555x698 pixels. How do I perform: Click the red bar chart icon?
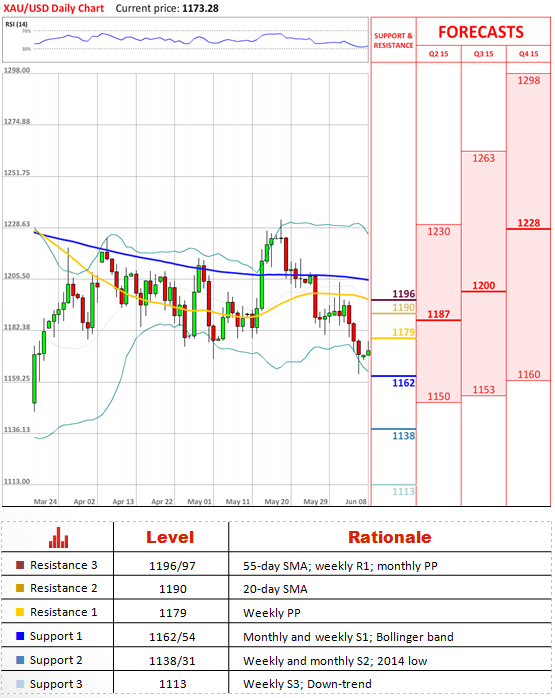[58, 537]
